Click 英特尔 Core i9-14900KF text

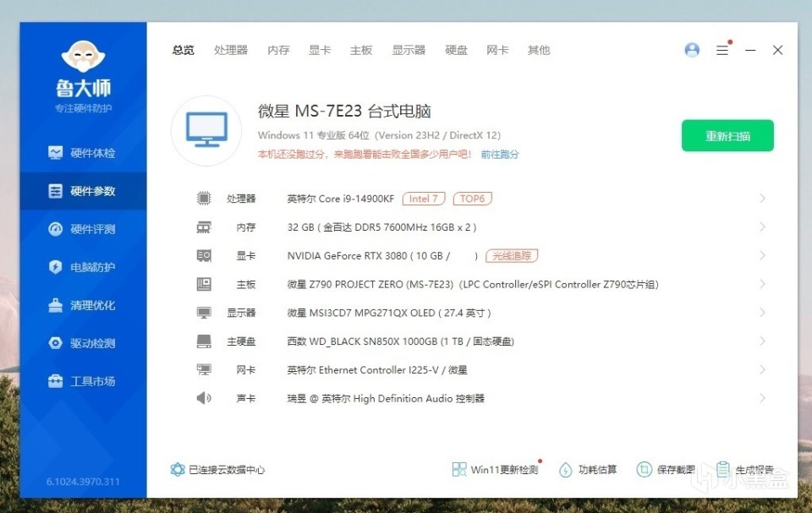coord(341,199)
